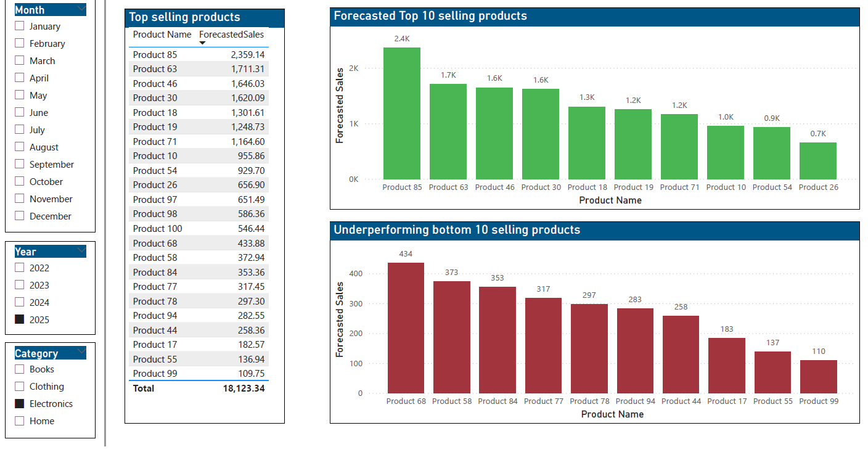Select the Product 55 red bar
Image resolution: width=868 pixels, height=452 pixels.
(x=772, y=372)
